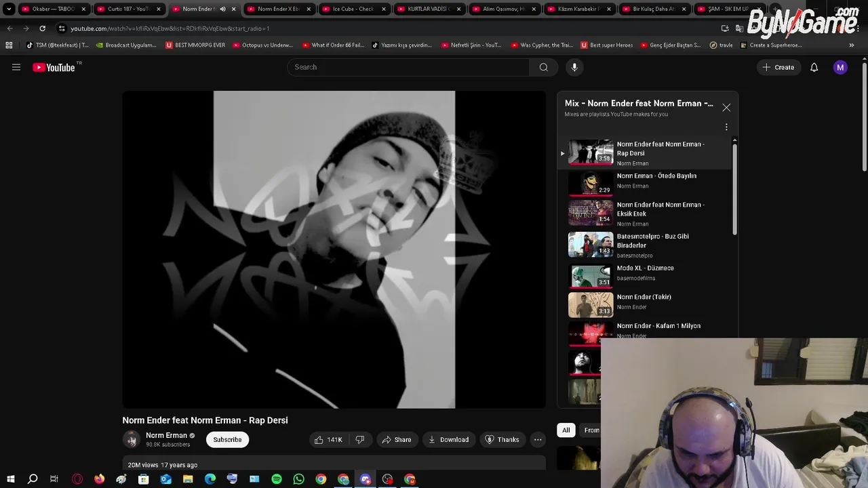This screenshot has width=868, height=488.
Task: Open the Best super Heroes bookmark
Action: coord(606,45)
